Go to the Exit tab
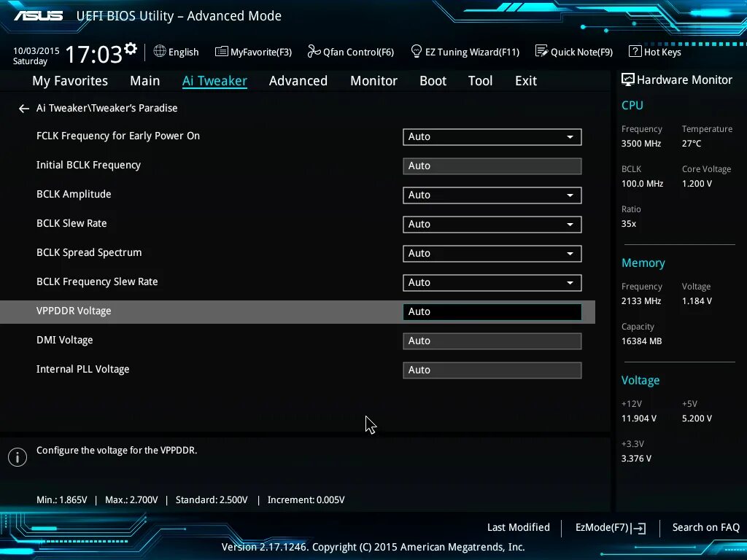747x560 pixels. pos(526,81)
